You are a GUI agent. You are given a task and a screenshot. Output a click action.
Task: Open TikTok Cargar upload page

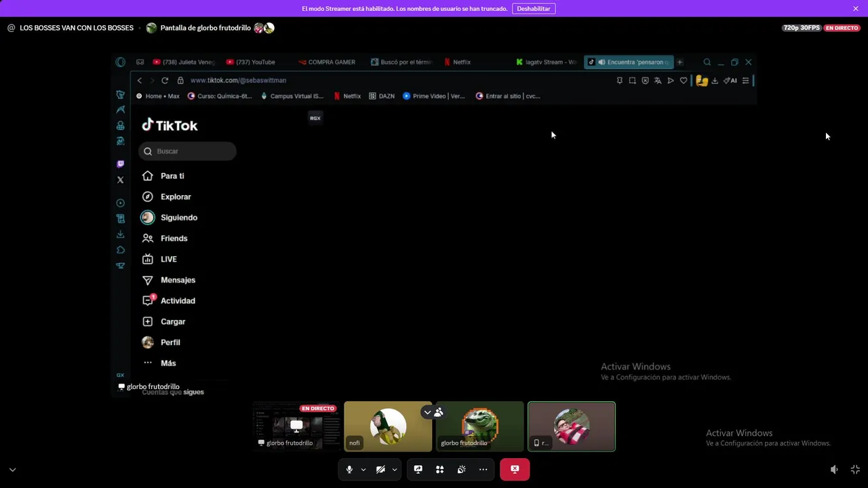[x=164, y=322]
